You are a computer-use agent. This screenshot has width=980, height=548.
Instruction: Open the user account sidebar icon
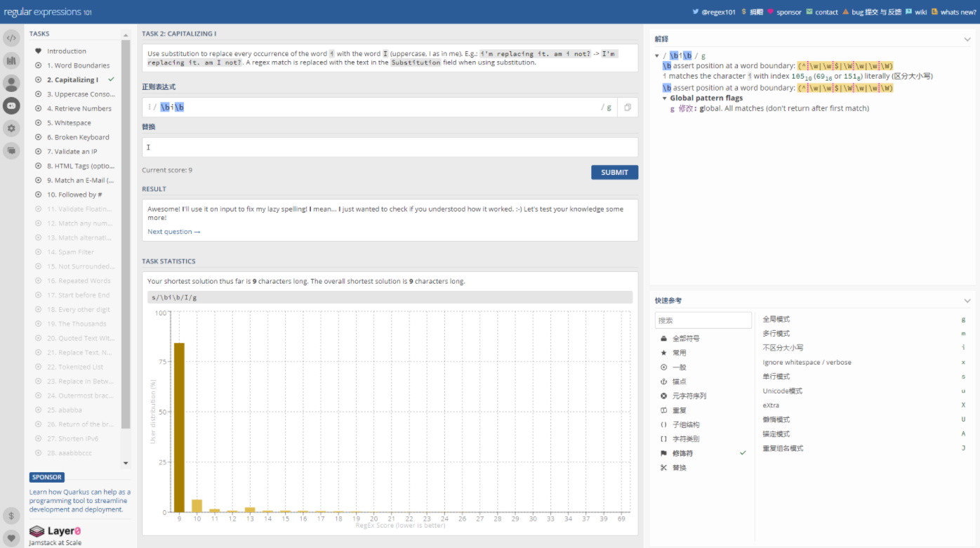click(11, 83)
